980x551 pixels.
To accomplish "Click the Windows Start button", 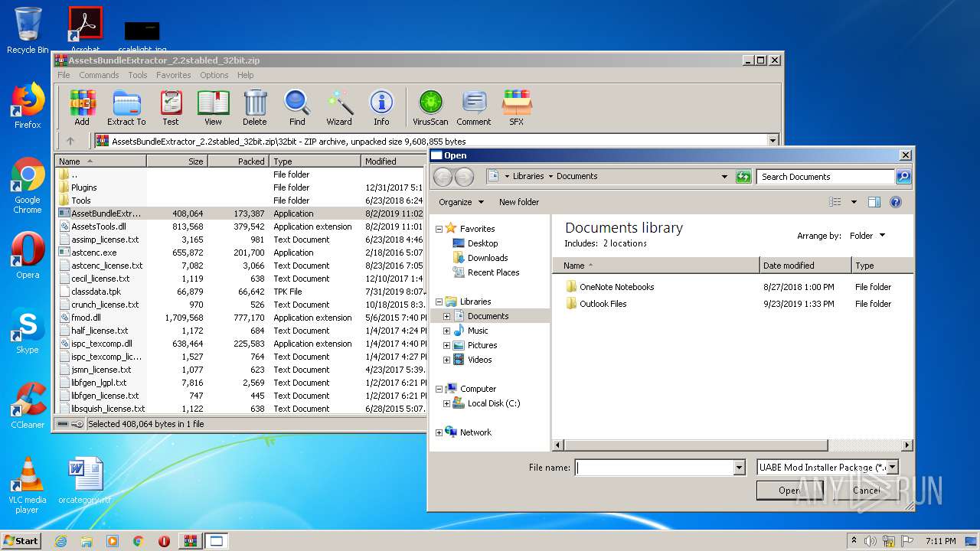I will click(x=21, y=540).
